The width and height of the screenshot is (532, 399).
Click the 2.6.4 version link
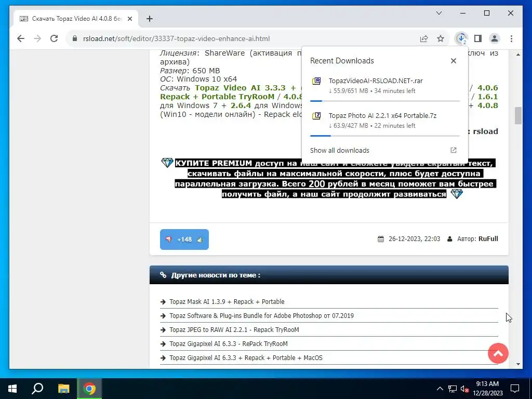241,105
